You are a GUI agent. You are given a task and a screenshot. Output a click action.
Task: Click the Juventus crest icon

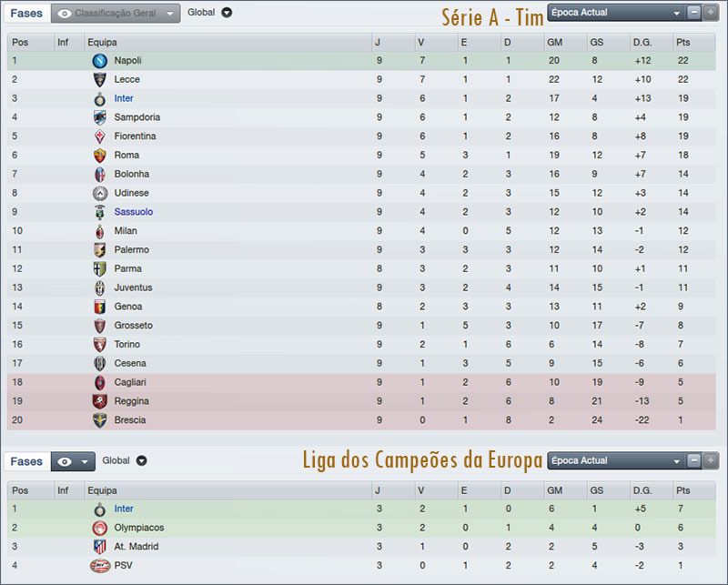coord(100,287)
